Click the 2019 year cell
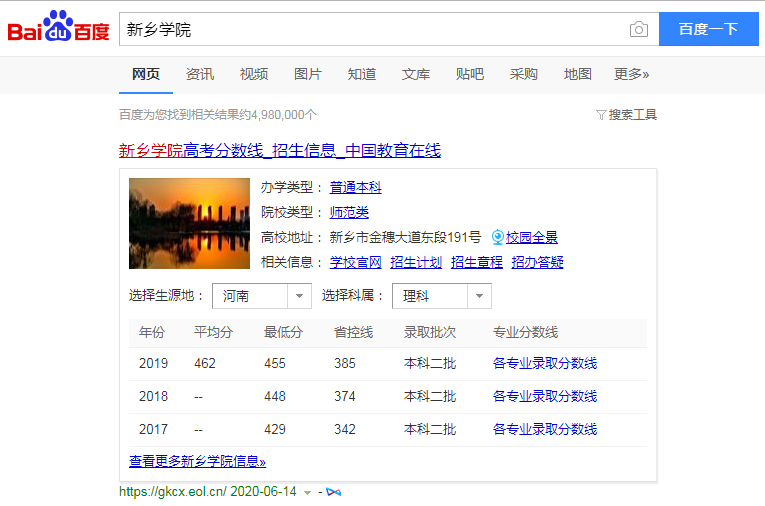 pos(153,364)
